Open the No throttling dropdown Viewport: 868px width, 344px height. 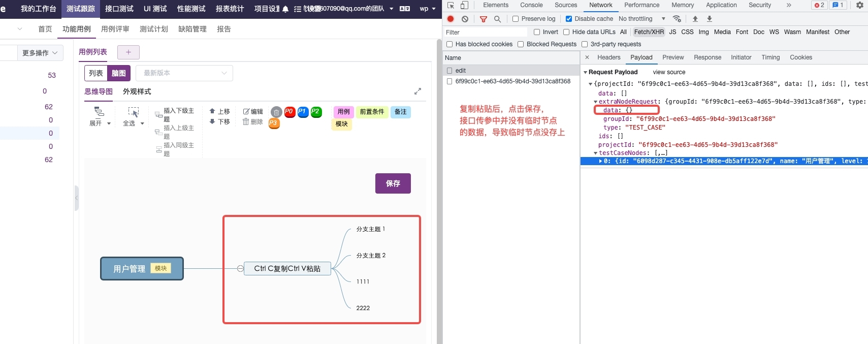coord(642,19)
